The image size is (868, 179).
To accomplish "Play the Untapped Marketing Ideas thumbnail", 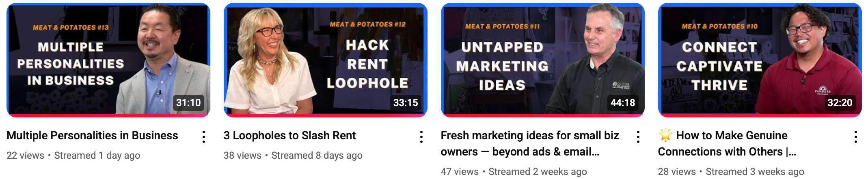I will coord(543,60).
